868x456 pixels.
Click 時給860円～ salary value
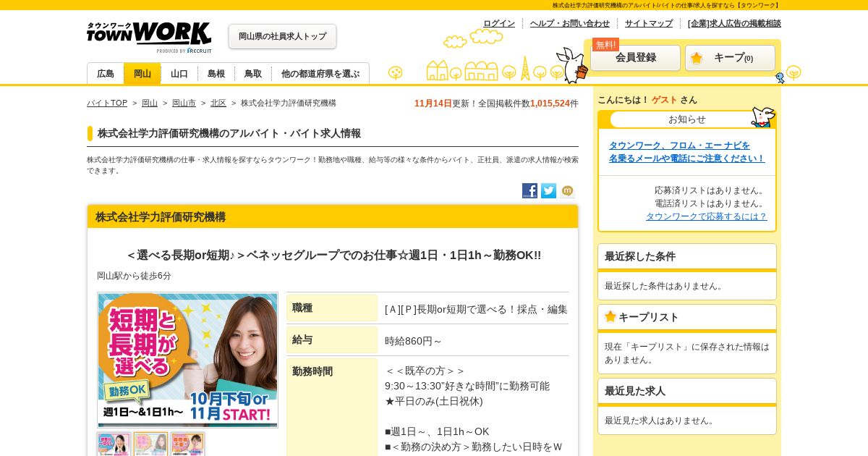(413, 341)
